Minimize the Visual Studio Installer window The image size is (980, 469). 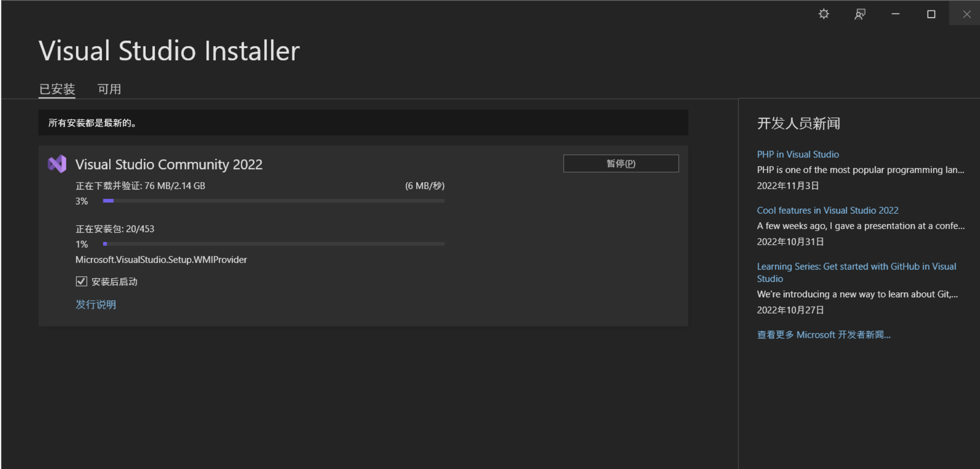(895, 14)
